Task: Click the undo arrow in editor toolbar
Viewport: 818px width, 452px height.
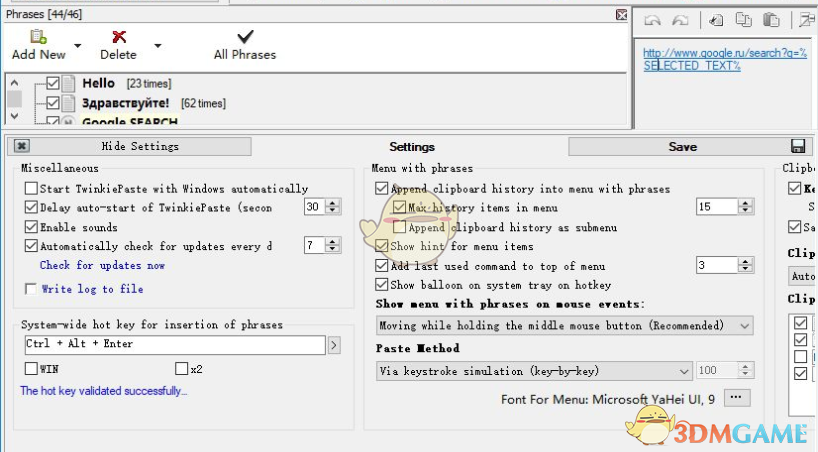Action: [x=653, y=20]
